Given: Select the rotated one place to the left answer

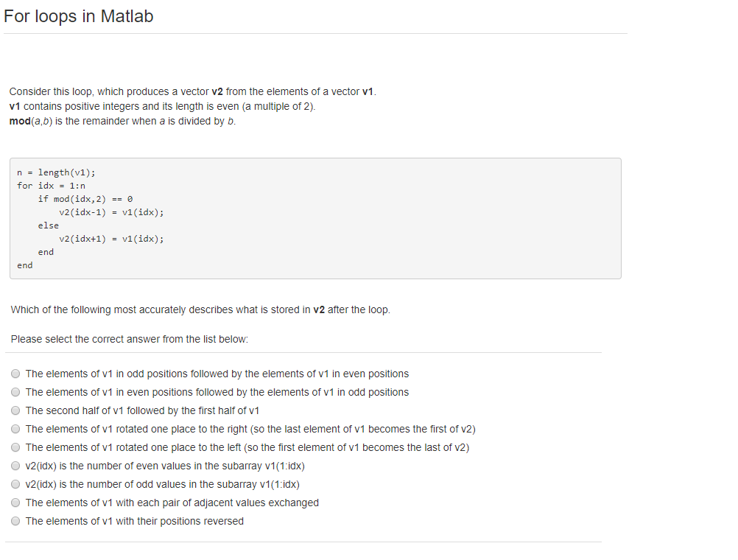Looking at the screenshot, I should (x=247, y=447).
